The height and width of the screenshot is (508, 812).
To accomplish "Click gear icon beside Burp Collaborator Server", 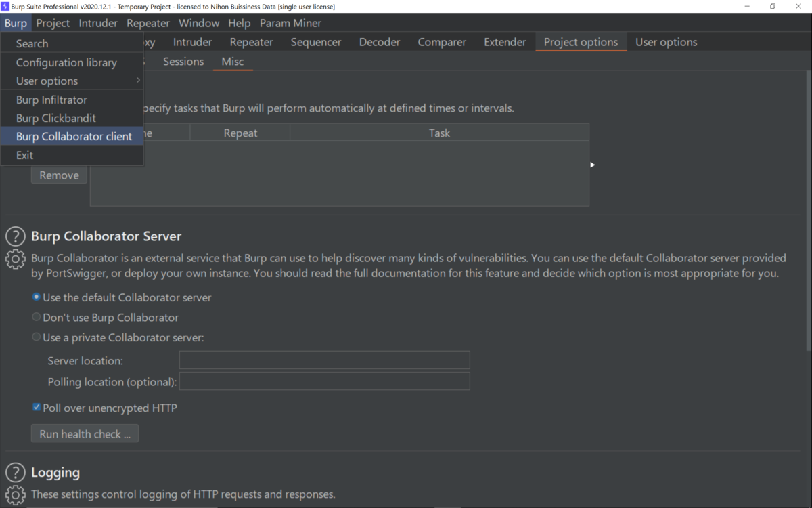I will [15, 259].
